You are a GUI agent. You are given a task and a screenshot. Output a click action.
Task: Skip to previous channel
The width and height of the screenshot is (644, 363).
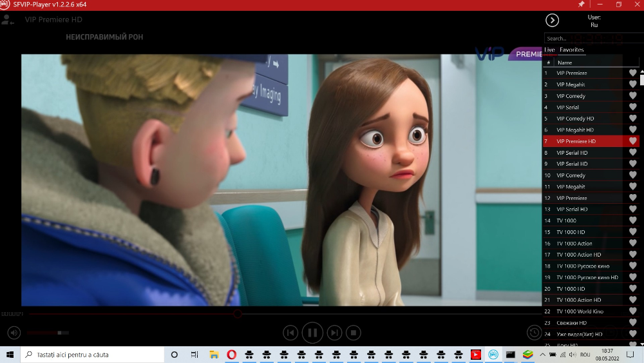tap(290, 333)
